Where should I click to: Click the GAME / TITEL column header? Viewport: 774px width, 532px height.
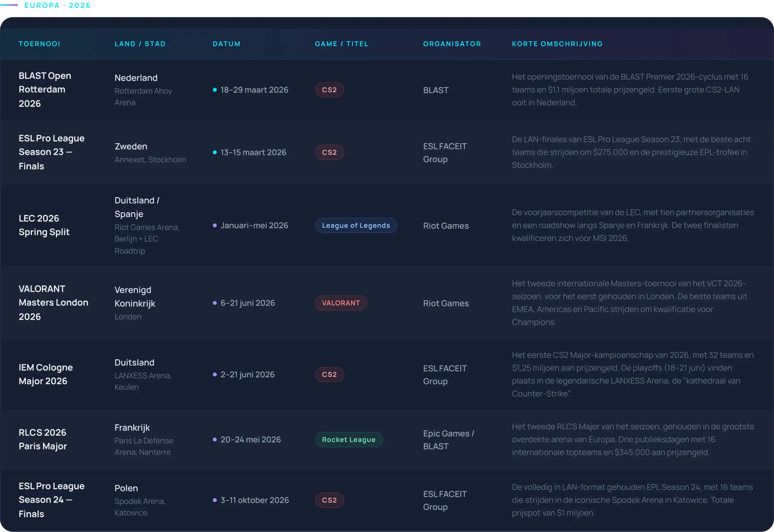341,44
